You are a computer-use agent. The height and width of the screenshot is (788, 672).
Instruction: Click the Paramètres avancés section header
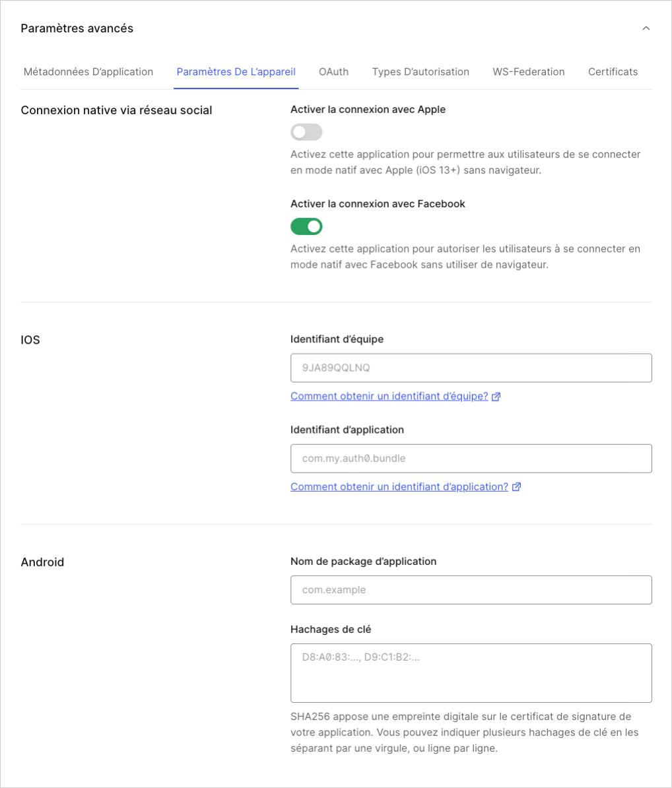click(77, 28)
